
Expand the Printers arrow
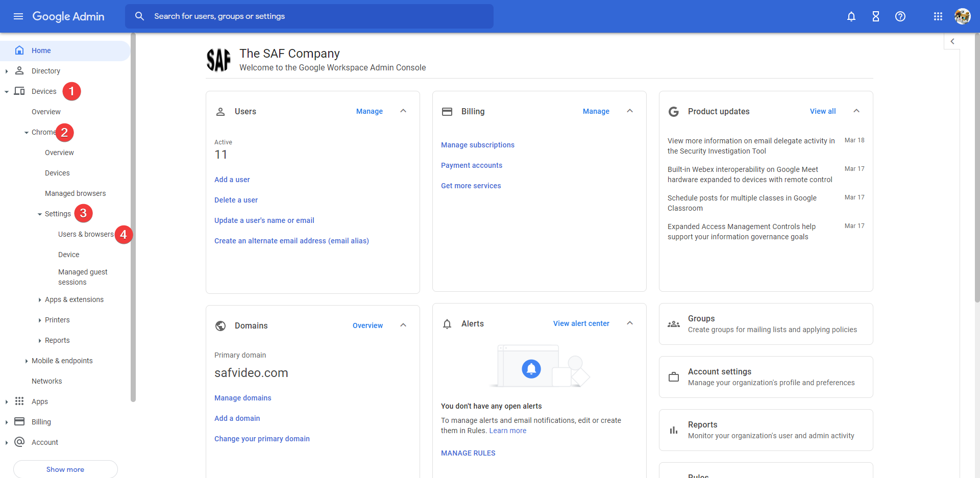pyautogui.click(x=40, y=320)
